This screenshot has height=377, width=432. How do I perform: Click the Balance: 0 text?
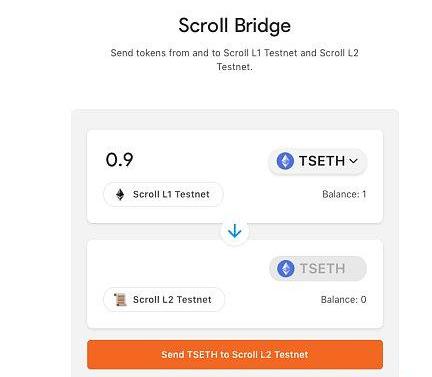pyautogui.click(x=343, y=300)
